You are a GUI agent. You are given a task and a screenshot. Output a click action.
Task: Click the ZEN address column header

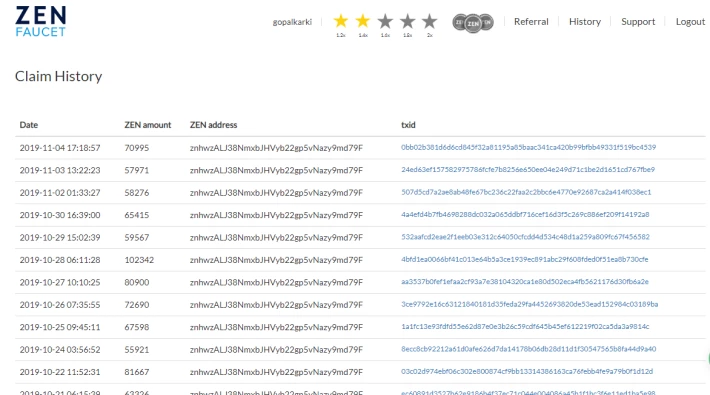(x=213, y=125)
